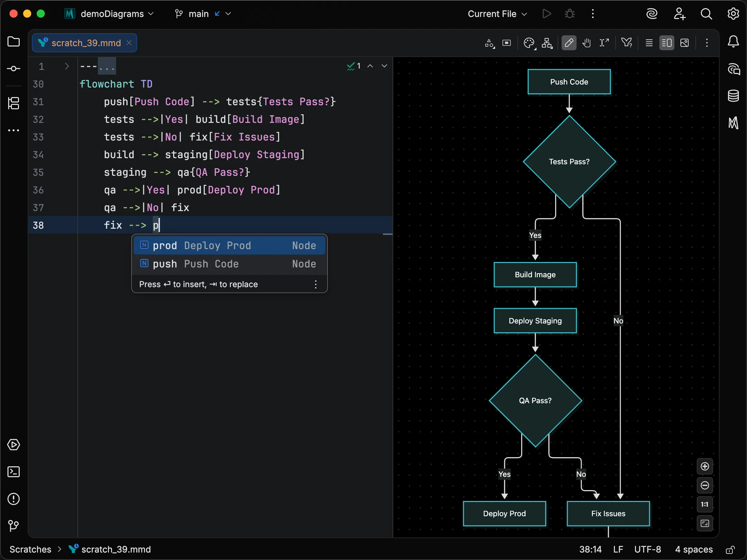Open the Services tool window
The width and height of the screenshot is (747, 560).
14,445
